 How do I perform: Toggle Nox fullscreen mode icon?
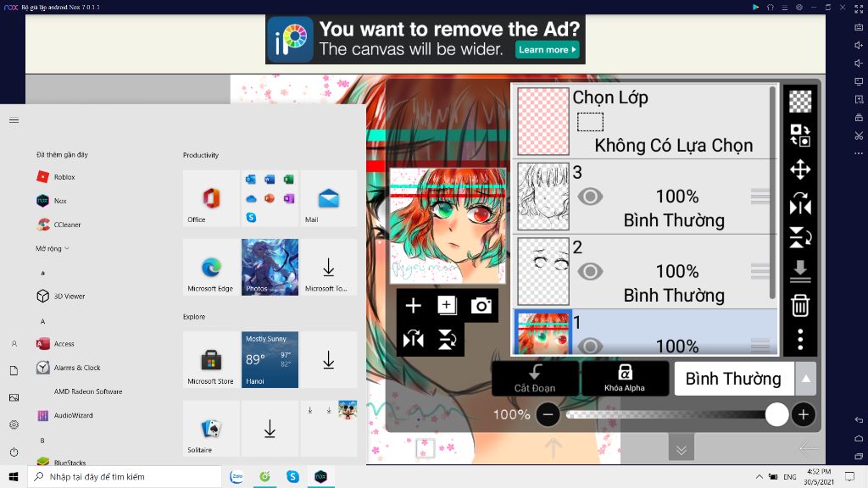859,8
